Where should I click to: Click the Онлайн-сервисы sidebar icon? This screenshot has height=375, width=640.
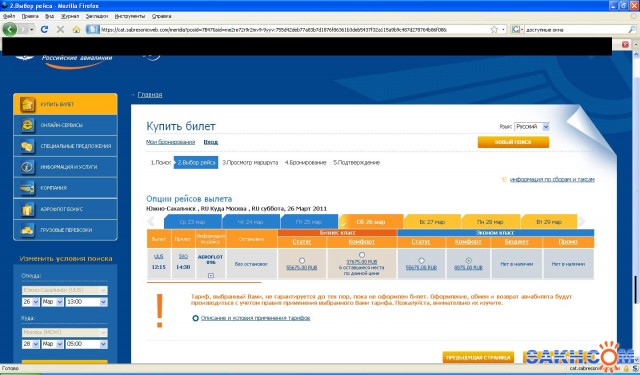28,125
